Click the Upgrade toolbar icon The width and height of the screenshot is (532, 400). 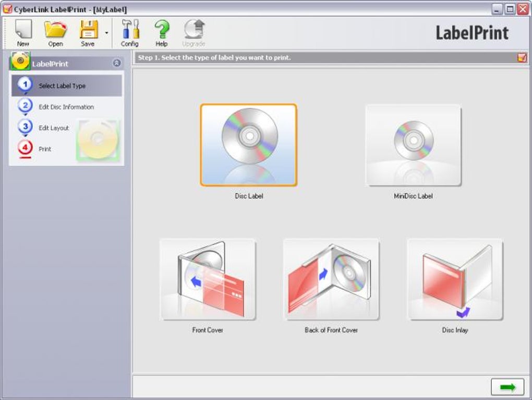(194, 33)
